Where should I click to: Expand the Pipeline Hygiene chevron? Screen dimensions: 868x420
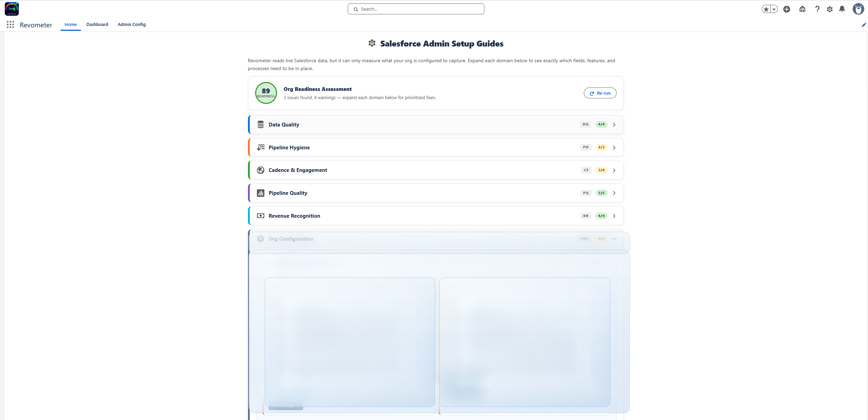pyautogui.click(x=614, y=148)
